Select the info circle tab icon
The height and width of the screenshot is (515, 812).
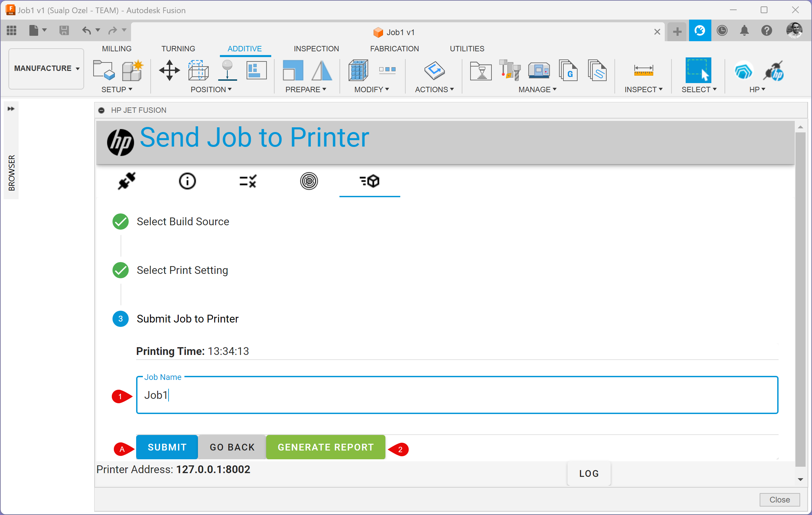tap(187, 181)
